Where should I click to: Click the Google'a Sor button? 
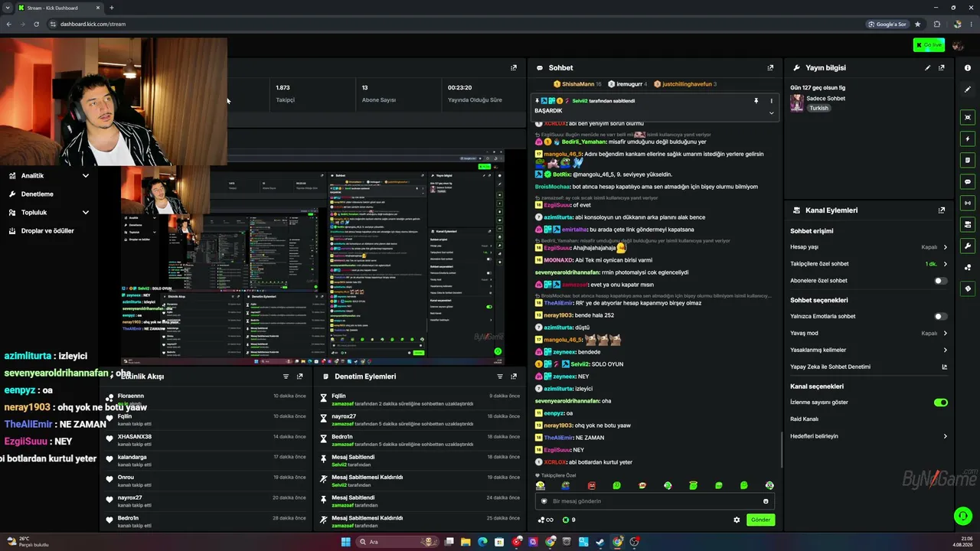(x=887, y=24)
